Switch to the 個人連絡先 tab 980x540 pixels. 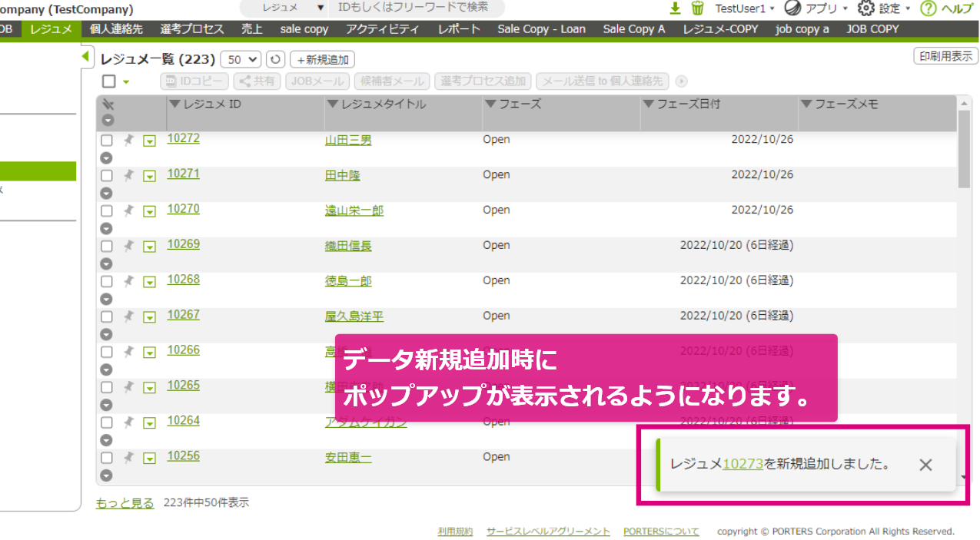coord(116,29)
